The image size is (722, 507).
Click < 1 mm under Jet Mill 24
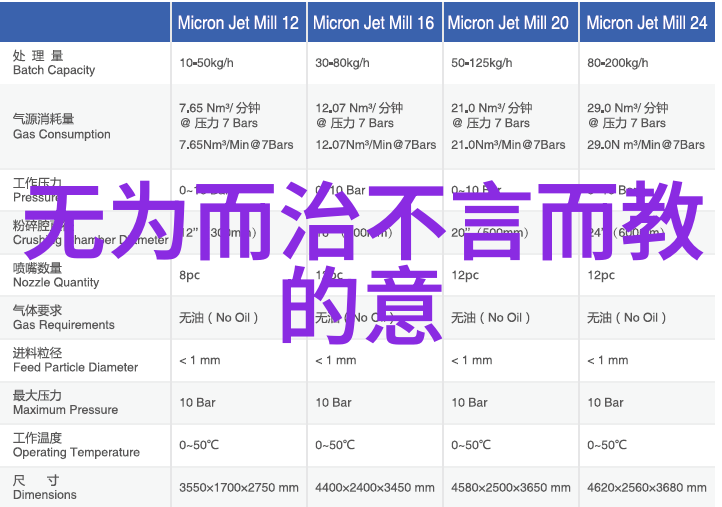pyautogui.click(x=607, y=360)
